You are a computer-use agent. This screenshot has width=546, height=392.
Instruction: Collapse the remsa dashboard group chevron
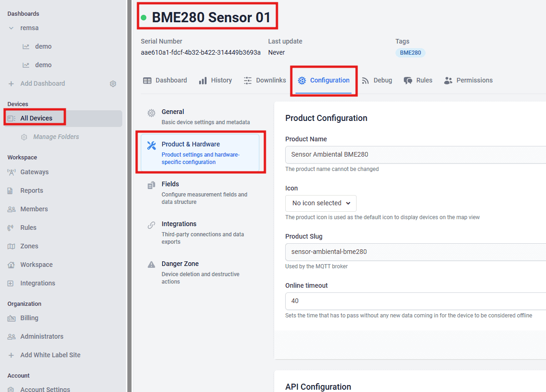pyautogui.click(x=12, y=28)
